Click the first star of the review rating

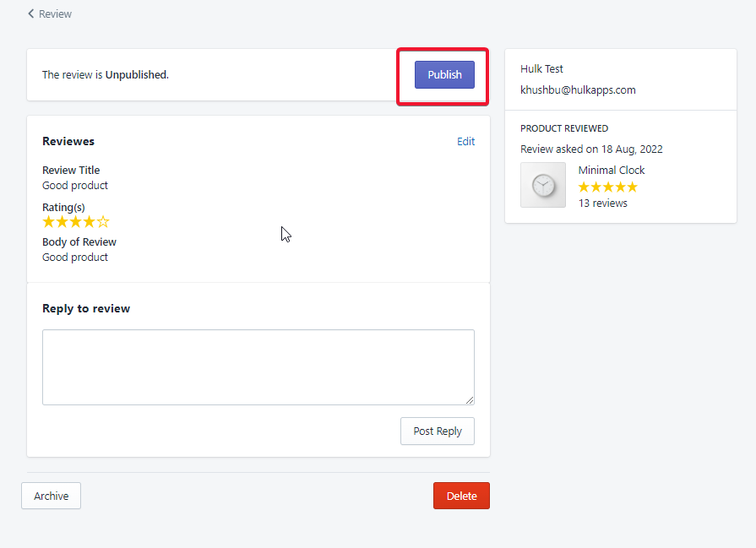(49, 222)
